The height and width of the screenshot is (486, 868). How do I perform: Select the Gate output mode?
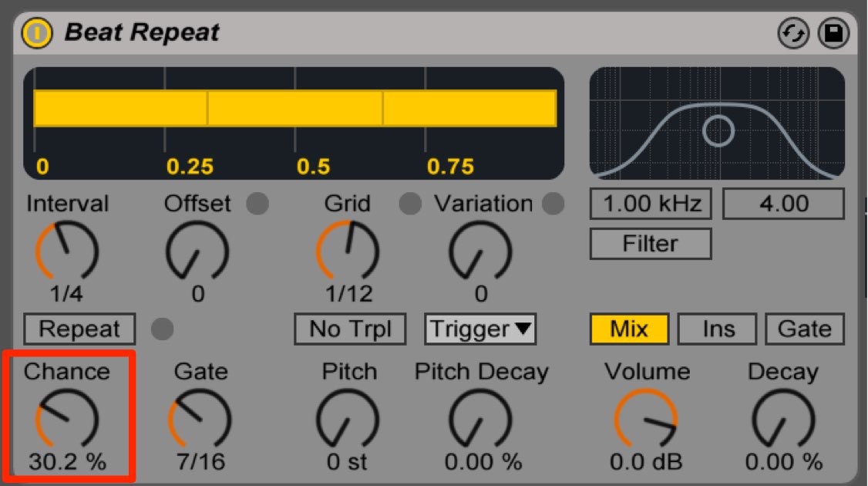(x=805, y=329)
